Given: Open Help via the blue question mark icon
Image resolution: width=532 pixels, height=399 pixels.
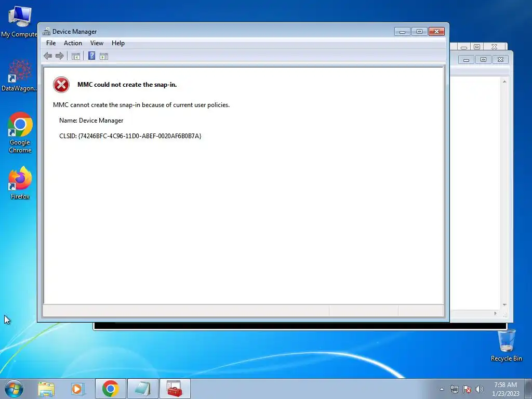Looking at the screenshot, I should [91, 56].
